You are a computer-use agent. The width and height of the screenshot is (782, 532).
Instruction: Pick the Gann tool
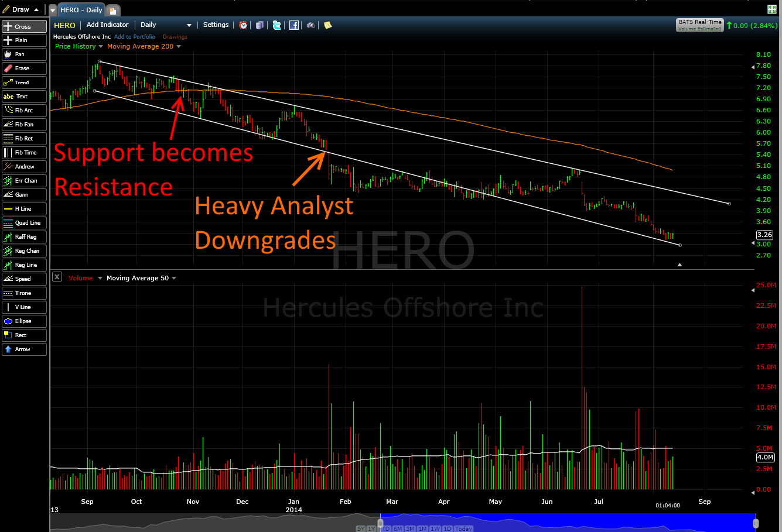[24, 195]
